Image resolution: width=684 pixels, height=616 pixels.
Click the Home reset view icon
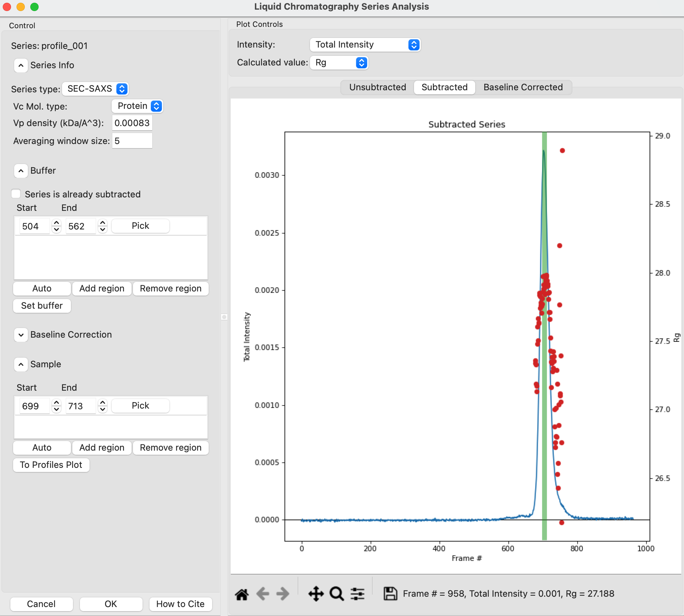point(242,594)
